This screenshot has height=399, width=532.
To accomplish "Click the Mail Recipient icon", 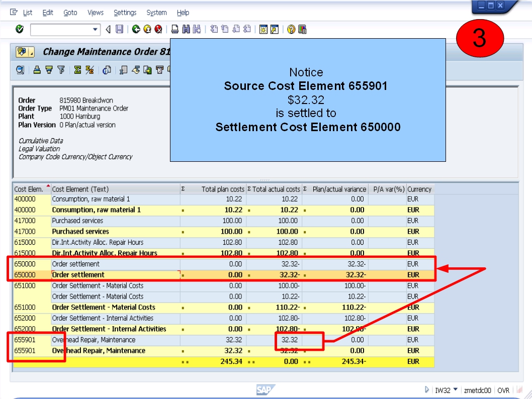I will [159, 70].
